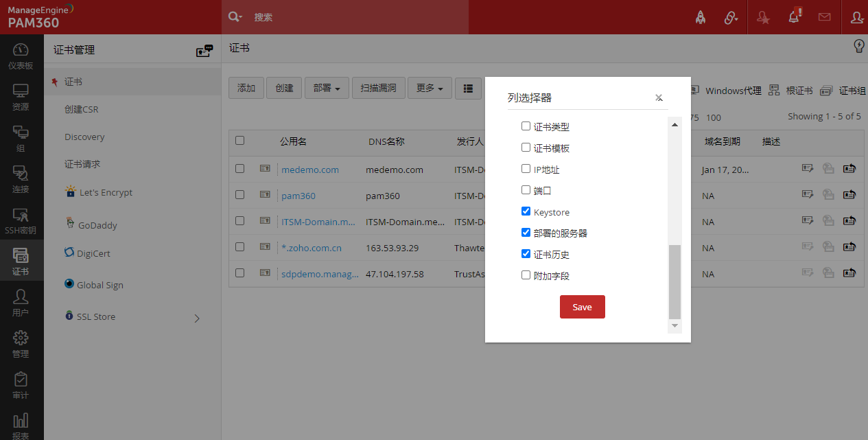Click the list view toolbar icon
Viewport: 868px width, 440px height.
tap(469, 88)
